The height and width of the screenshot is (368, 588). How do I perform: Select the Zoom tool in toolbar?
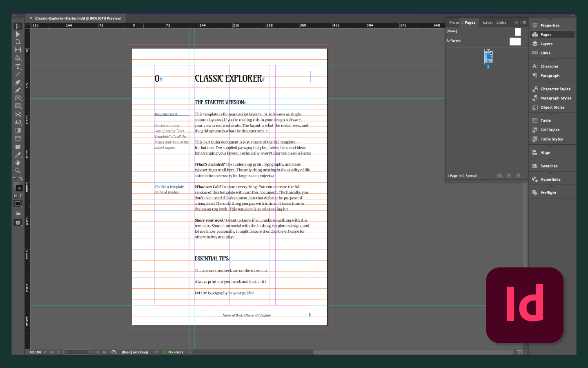point(18,171)
